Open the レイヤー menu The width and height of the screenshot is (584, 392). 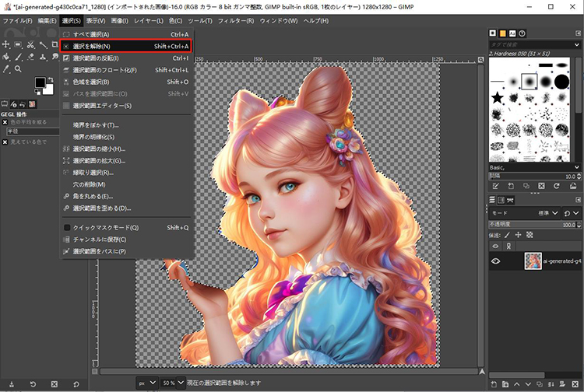click(x=149, y=21)
